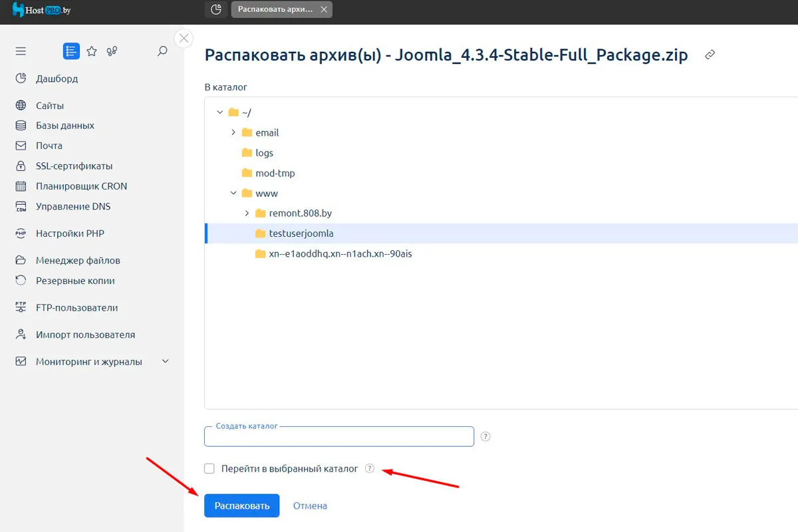Viewport: 798px width, 532px height.
Task: Open favorites star icon
Action: coord(92,51)
